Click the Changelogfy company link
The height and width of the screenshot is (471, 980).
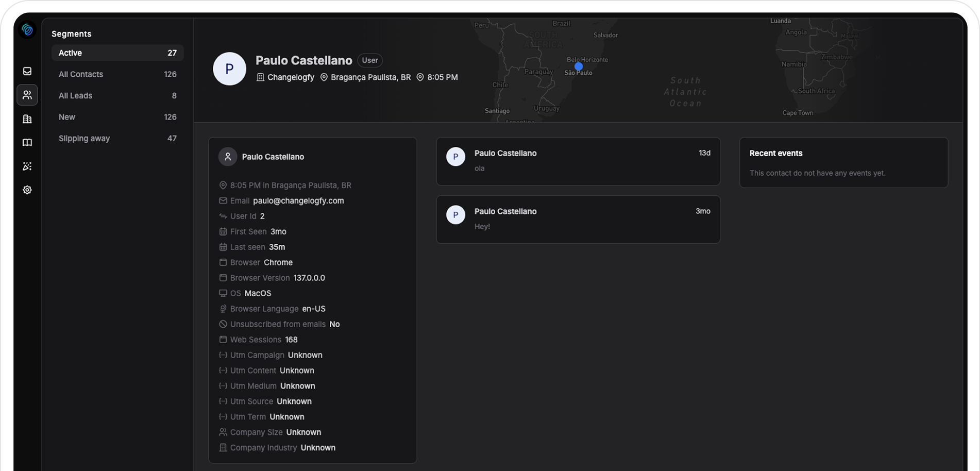290,77
